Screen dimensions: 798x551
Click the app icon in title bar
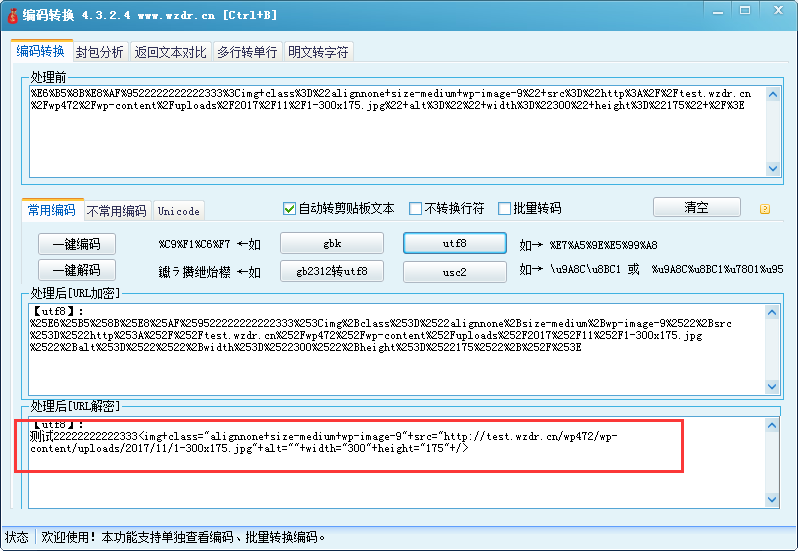(12, 16)
